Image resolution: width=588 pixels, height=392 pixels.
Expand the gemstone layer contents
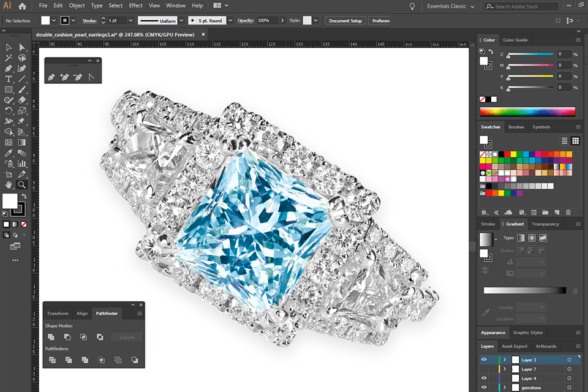[x=505, y=388]
